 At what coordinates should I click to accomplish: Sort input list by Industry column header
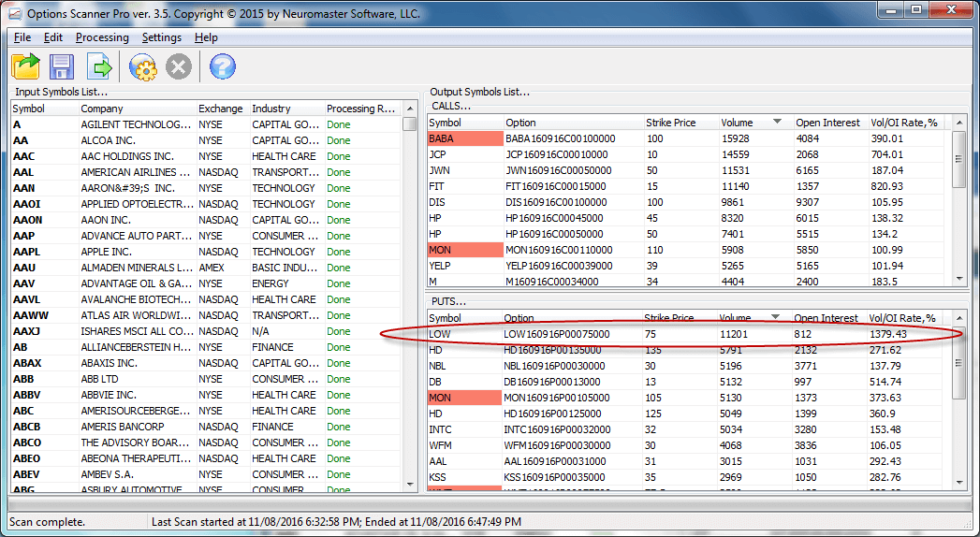coord(286,109)
